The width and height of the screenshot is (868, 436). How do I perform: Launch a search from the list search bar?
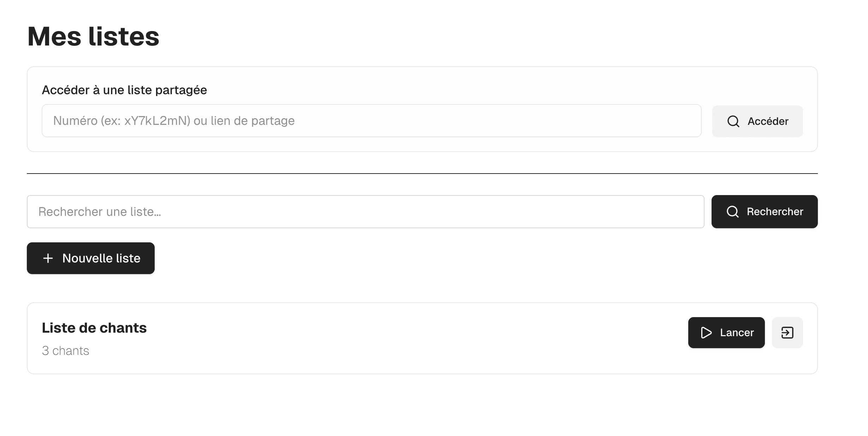(x=764, y=212)
